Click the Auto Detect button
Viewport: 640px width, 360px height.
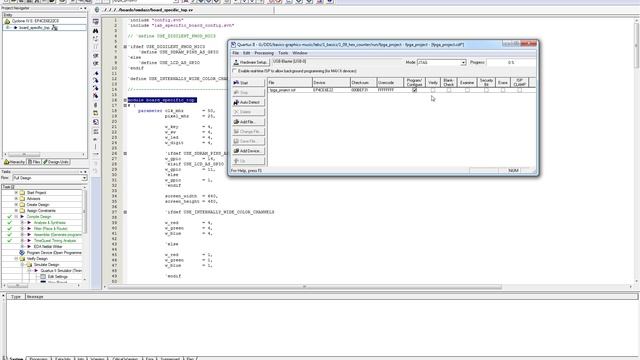pos(248,102)
